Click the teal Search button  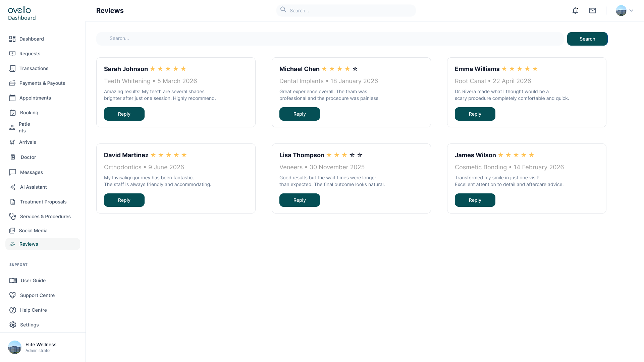coord(587,39)
